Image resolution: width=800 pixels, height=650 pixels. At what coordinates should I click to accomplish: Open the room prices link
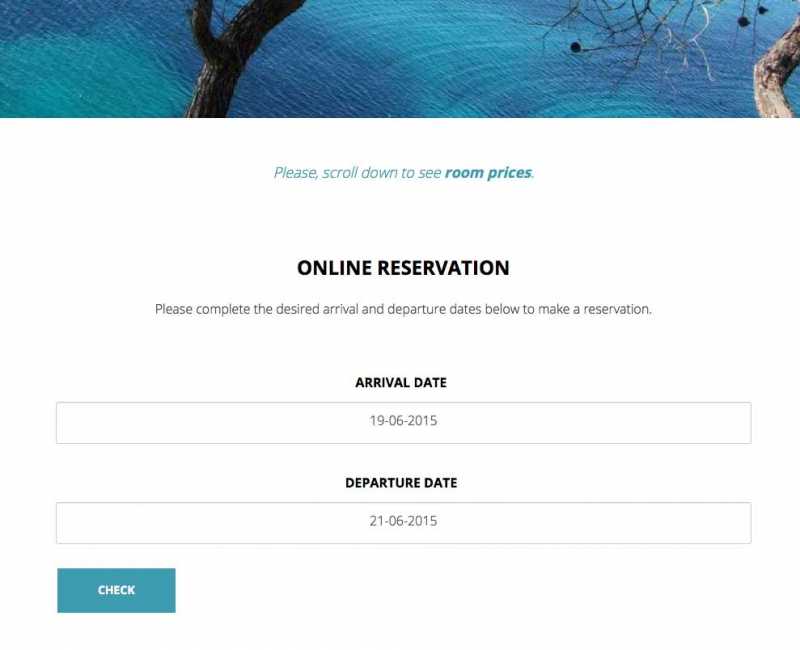(488, 173)
